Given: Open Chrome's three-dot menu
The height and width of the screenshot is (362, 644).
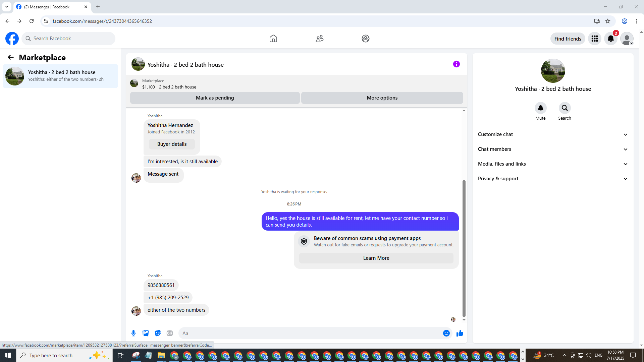Looking at the screenshot, I should click(637, 21).
